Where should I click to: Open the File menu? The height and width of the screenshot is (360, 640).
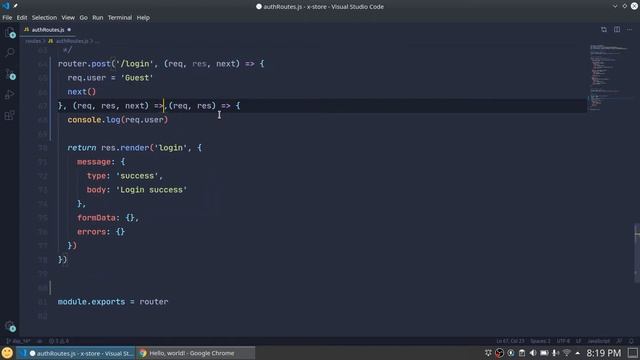7,18
